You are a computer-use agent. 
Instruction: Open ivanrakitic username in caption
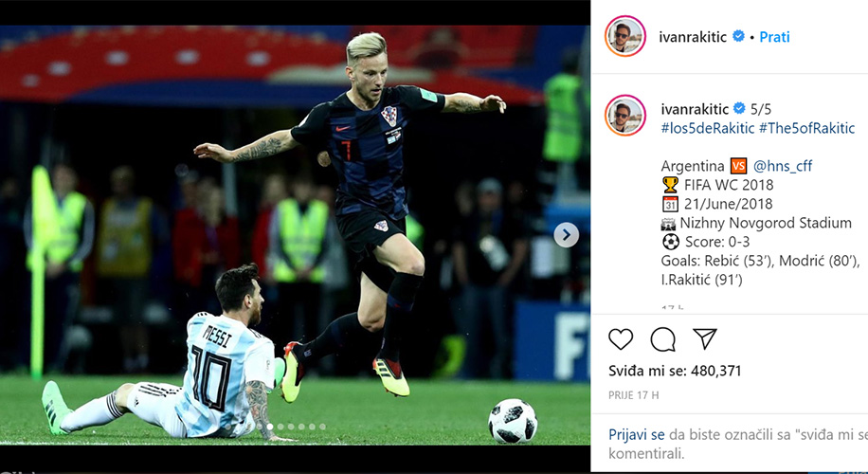click(x=695, y=109)
